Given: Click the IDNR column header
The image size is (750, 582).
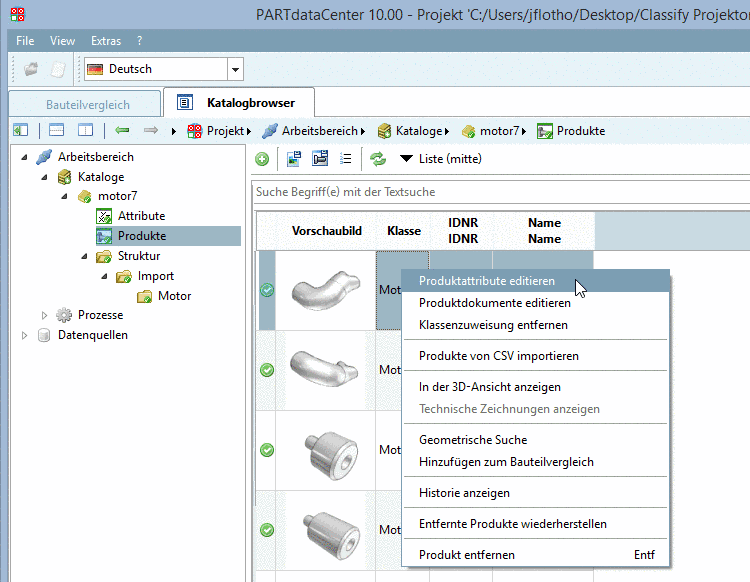Looking at the screenshot, I should click(x=463, y=231).
